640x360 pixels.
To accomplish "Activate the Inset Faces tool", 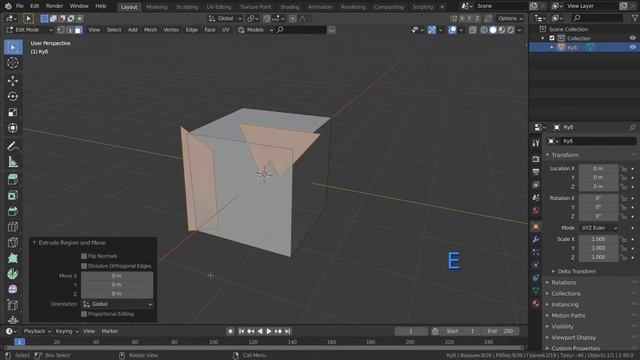I will [13, 195].
